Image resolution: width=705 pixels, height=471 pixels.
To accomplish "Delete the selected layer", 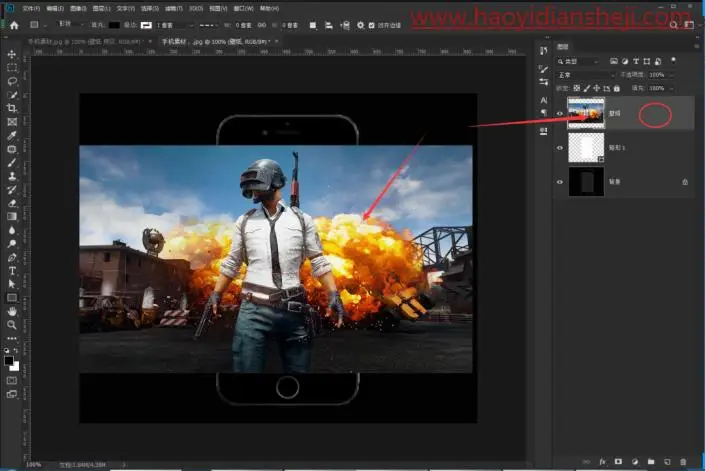I will (x=683, y=462).
